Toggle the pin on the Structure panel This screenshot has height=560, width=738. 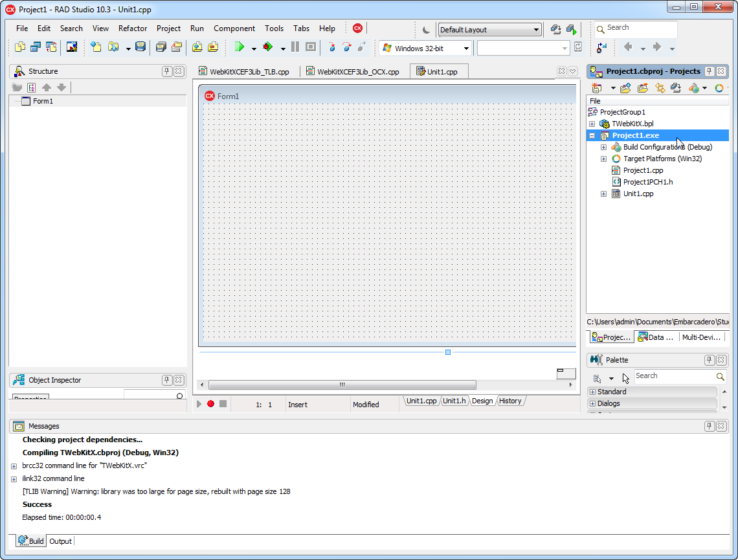166,71
